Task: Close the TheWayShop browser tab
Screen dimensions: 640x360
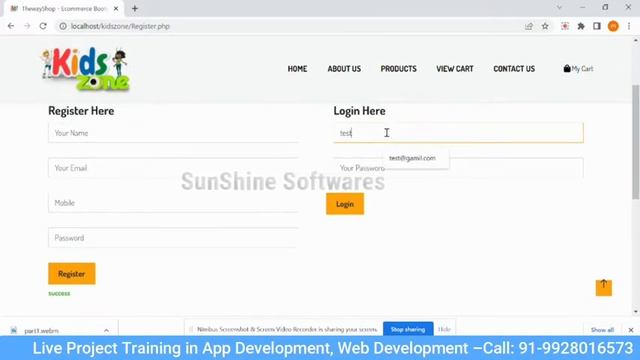Action: (x=116, y=8)
